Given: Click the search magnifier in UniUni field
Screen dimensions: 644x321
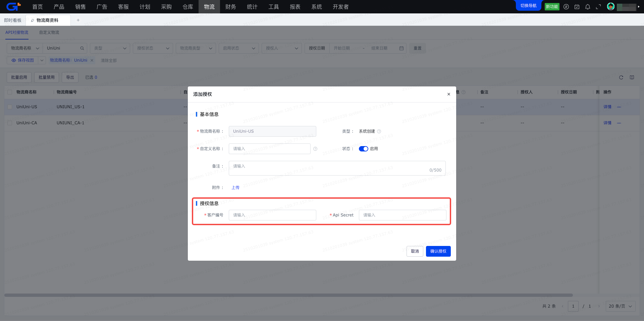Looking at the screenshot, I should (82, 48).
